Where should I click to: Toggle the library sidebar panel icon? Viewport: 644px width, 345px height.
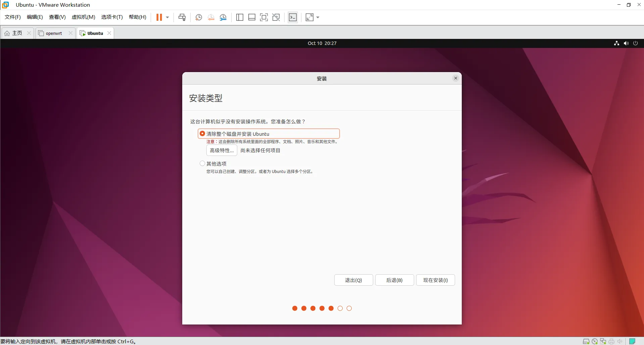pos(240,17)
